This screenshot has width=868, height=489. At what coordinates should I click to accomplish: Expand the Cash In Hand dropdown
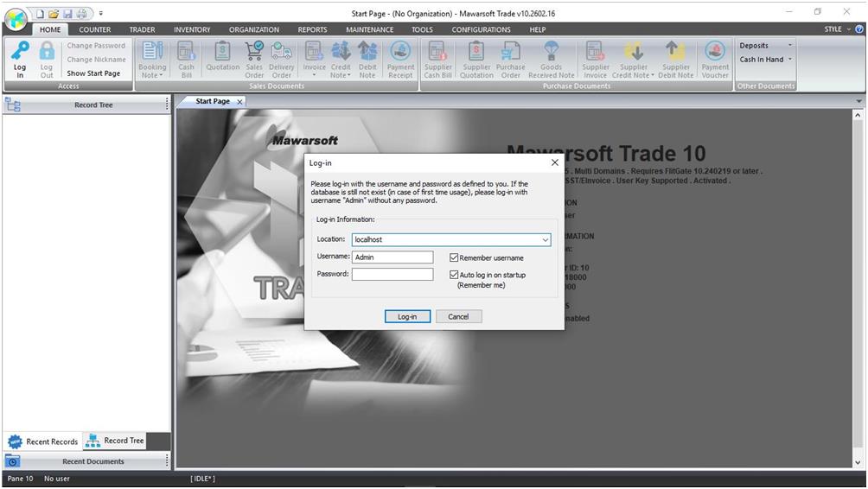[765, 60]
